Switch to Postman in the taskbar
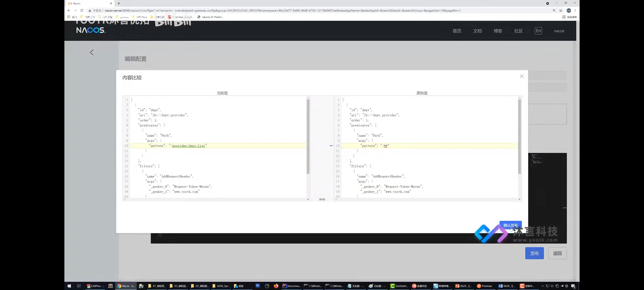 point(485,286)
